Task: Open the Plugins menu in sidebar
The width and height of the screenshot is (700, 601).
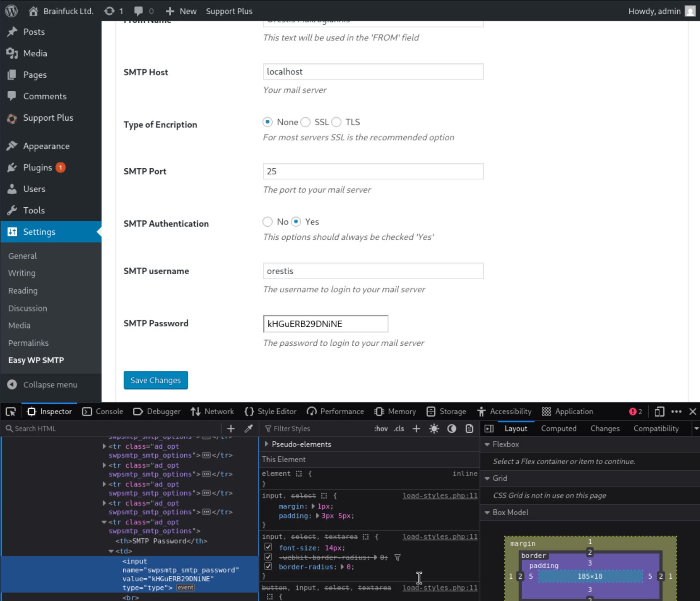Action: (37, 168)
